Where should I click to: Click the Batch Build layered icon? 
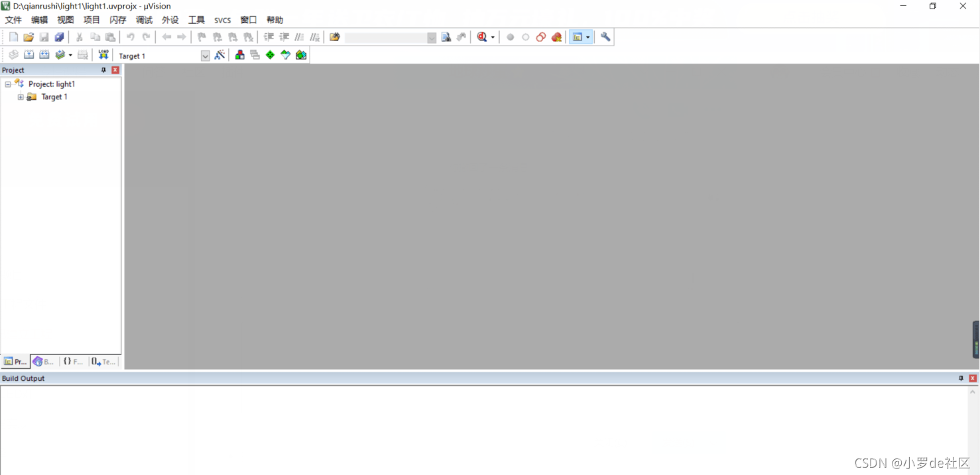(x=60, y=55)
